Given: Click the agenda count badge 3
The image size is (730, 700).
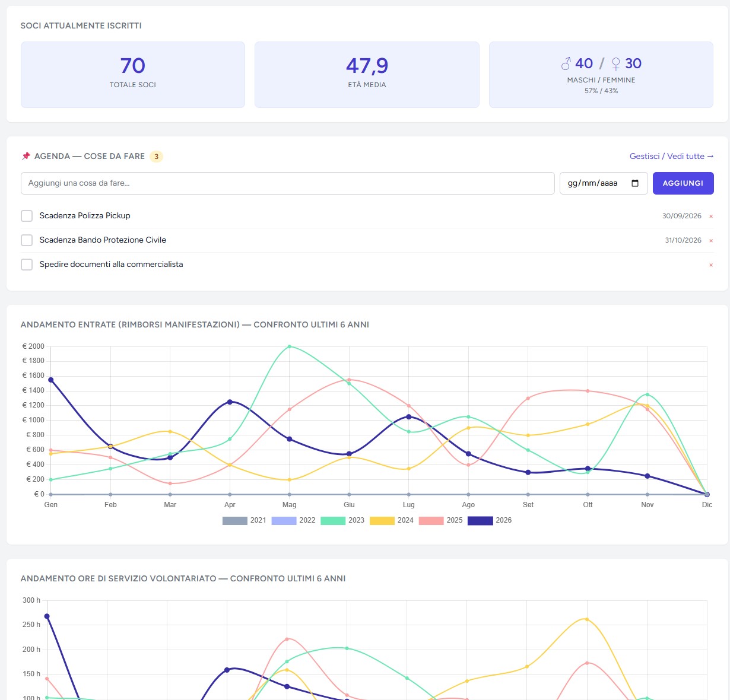Looking at the screenshot, I should [156, 157].
